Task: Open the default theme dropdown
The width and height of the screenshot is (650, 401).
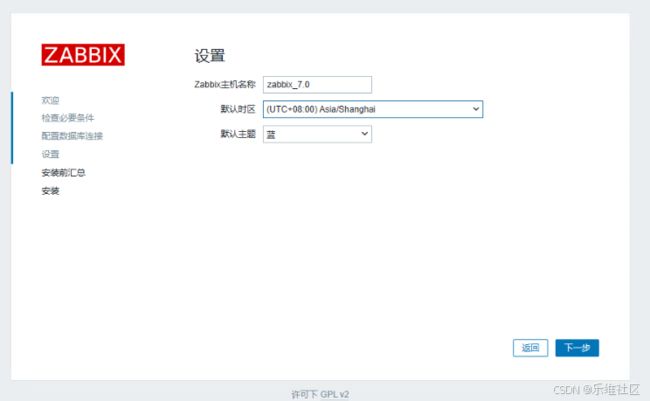Action: click(x=317, y=134)
